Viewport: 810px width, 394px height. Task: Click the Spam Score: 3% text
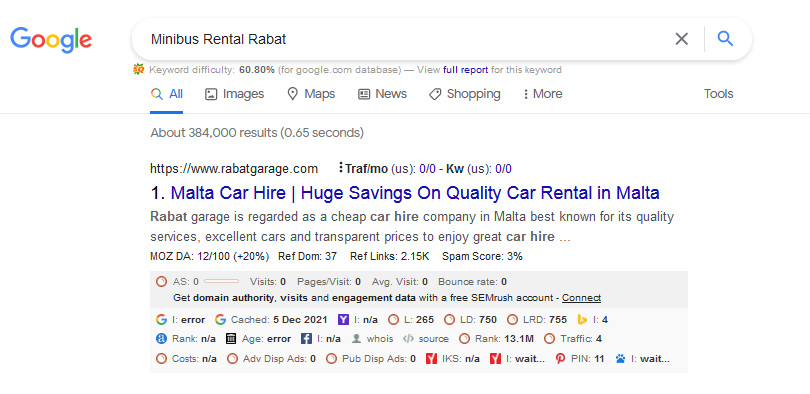pos(482,257)
